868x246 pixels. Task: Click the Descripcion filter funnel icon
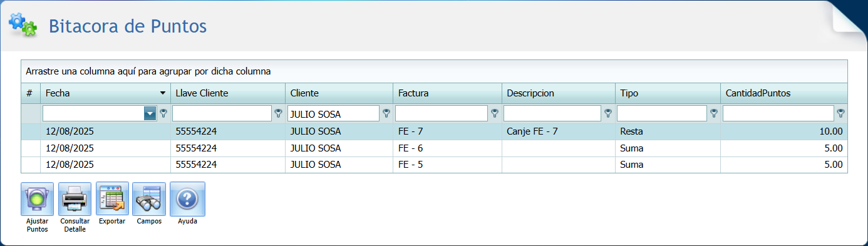pos(607,113)
